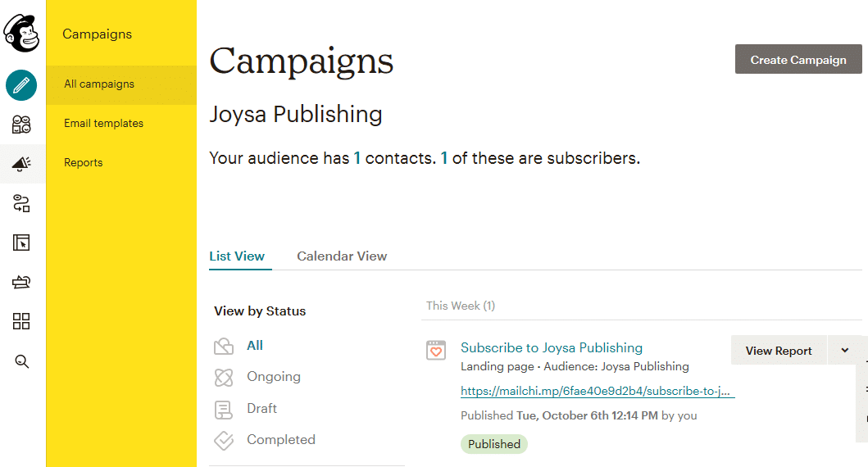Click the Published Tue, October 6th text
868x467 pixels.
pyautogui.click(x=579, y=415)
